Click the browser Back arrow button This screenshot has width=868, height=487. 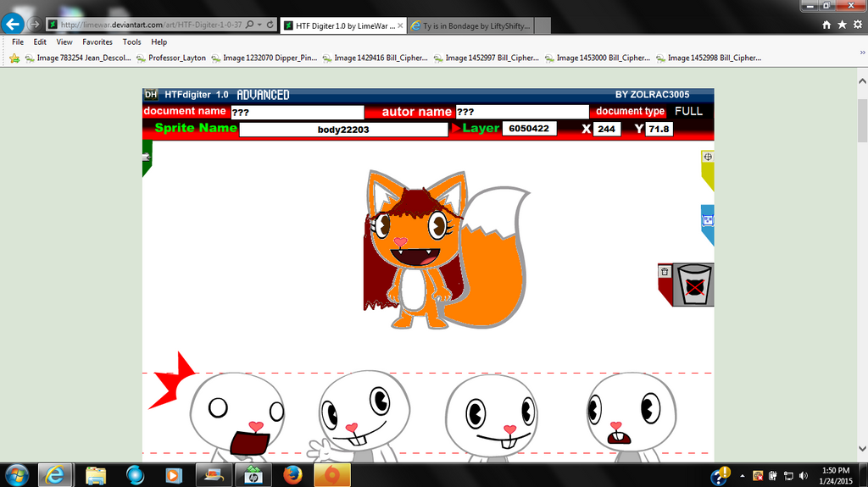(x=13, y=25)
